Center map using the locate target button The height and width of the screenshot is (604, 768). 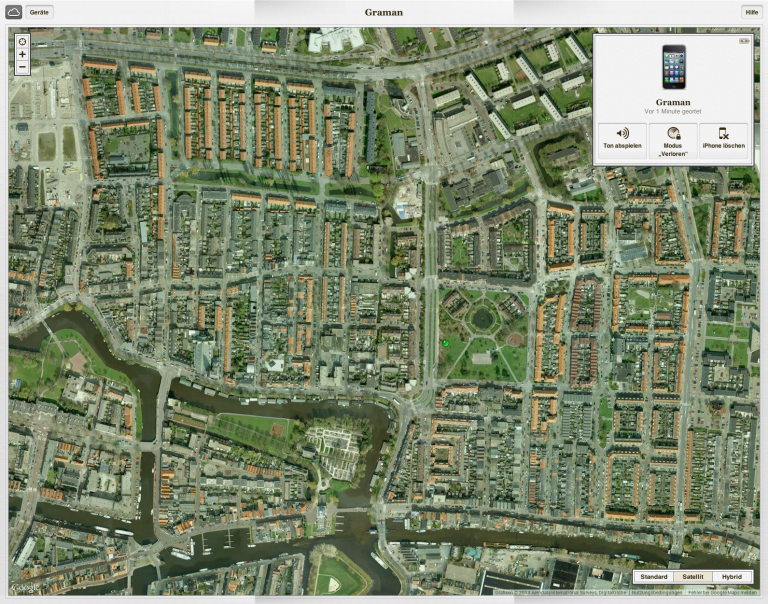pyautogui.click(x=22, y=41)
